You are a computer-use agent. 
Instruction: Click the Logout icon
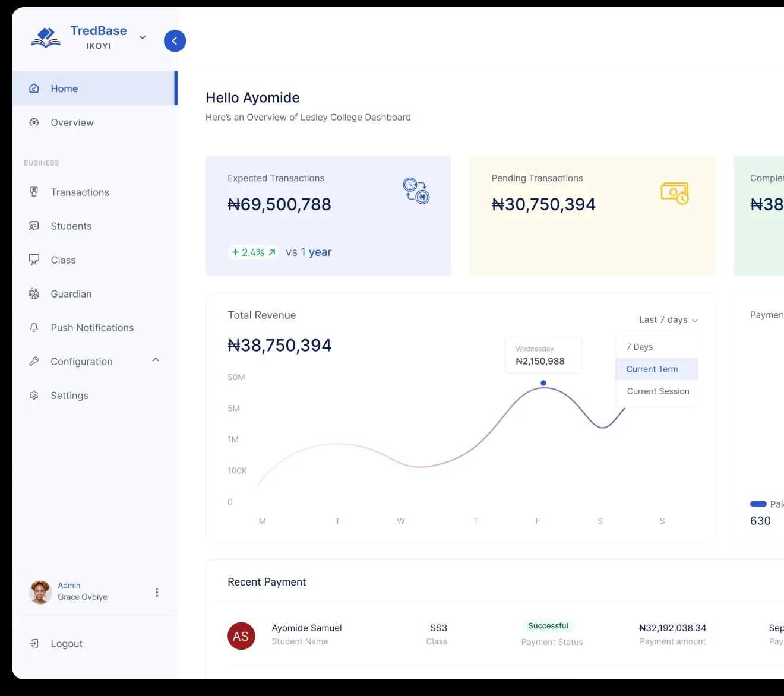click(34, 643)
